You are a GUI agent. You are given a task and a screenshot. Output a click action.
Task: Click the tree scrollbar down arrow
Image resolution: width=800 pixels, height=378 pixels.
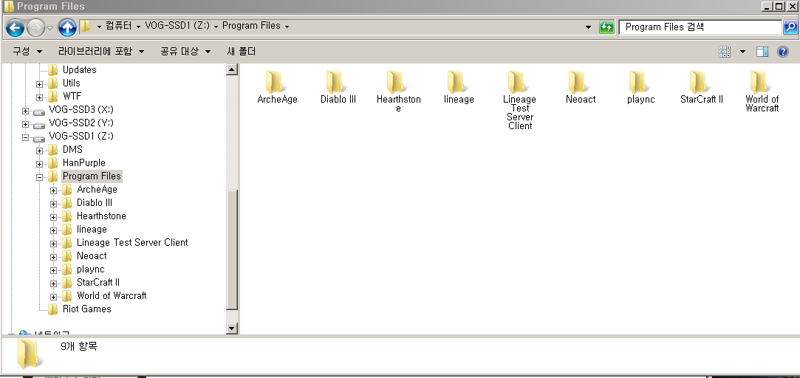[x=232, y=329]
